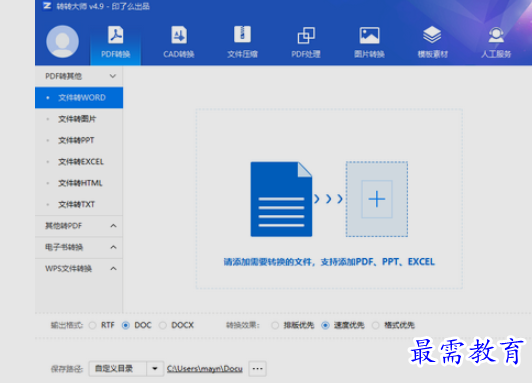Expand the 其他转PDF section
The image size is (532, 383).
tap(79, 226)
